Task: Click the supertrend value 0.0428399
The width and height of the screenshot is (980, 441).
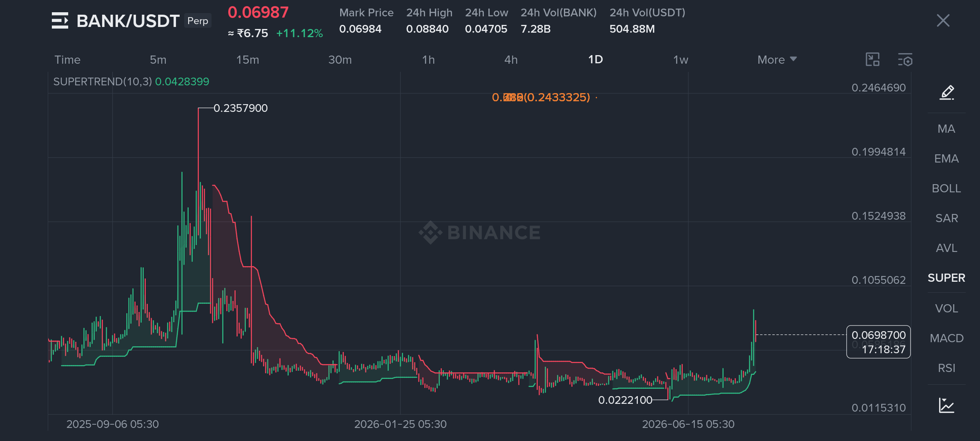Action: tap(182, 82)
